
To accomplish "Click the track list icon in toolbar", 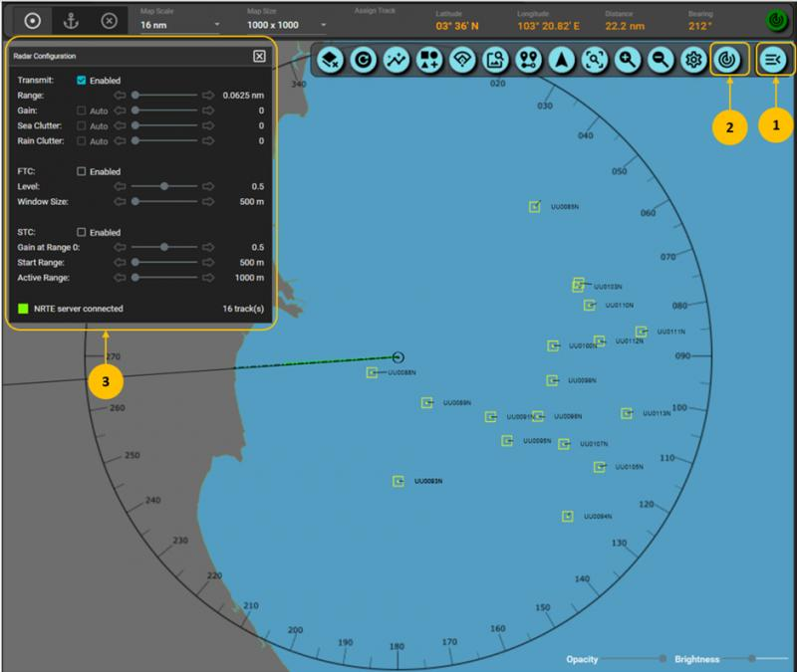I will 773,62.
